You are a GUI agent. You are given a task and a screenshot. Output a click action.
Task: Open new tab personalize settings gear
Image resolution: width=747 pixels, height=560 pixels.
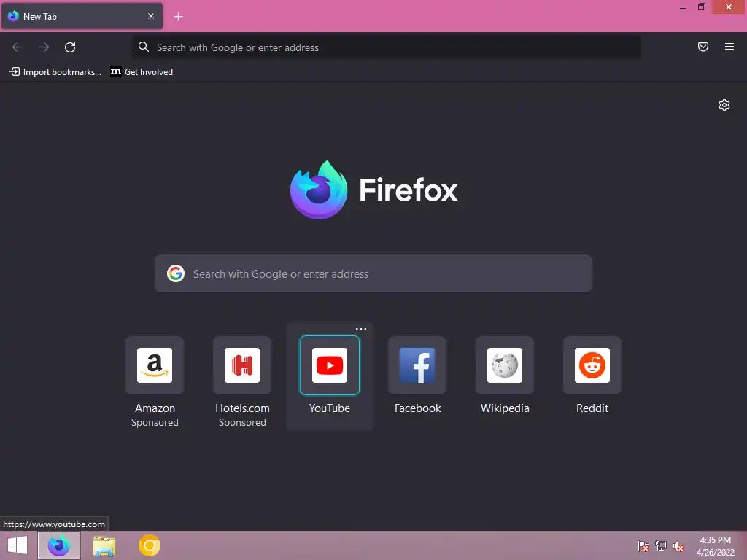(724, 105)
